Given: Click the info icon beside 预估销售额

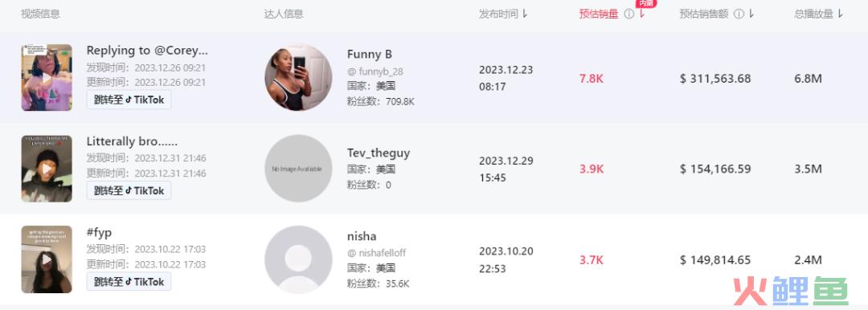Looking at the screenshot, I should click(x=739, y=14).
